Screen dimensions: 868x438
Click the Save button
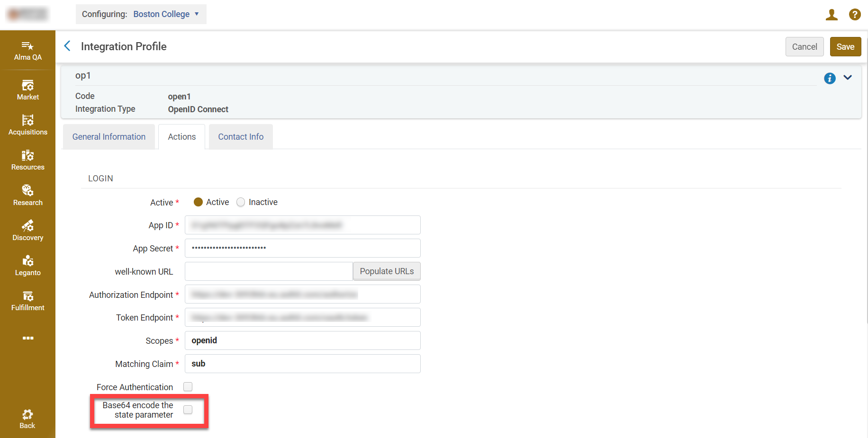coord(845,47)
